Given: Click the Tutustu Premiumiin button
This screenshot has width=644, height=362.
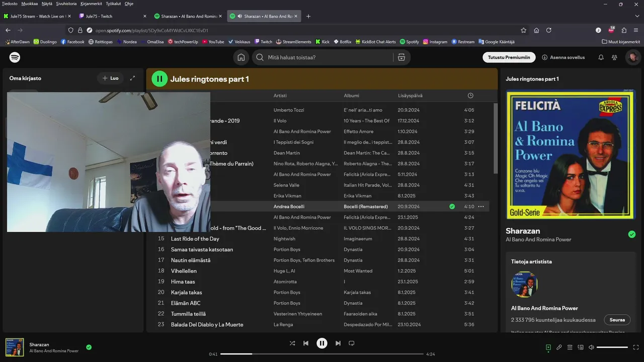Looking at the screenshot, I should [509, 57].
